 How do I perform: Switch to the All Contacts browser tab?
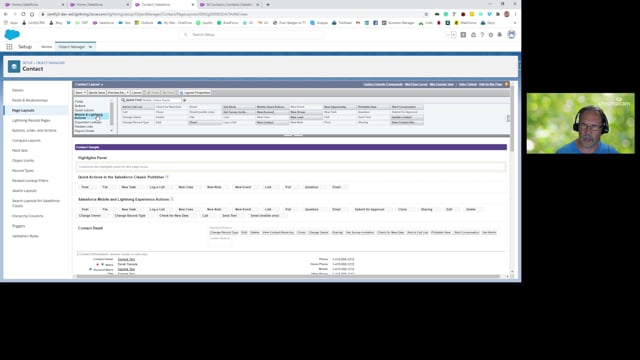tap(229, 4)
